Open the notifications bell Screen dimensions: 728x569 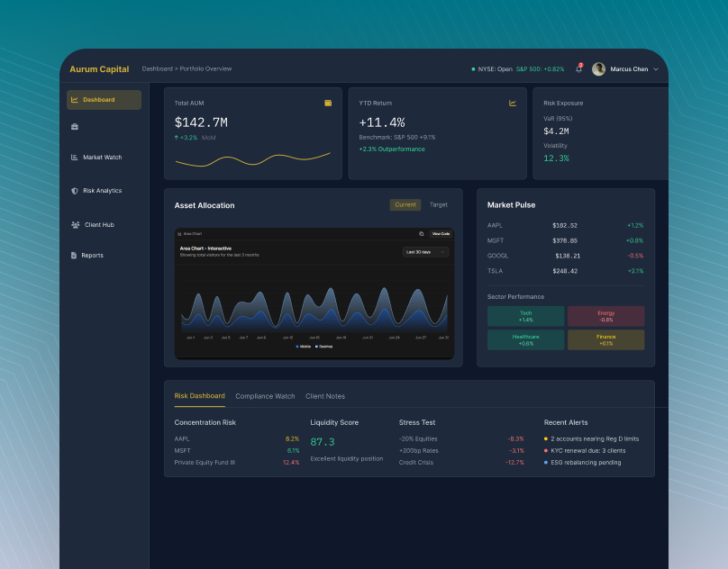click(579, 68)
